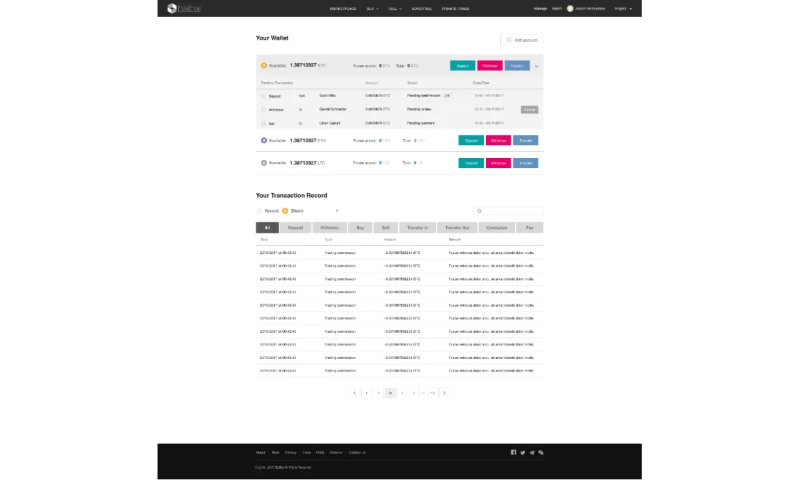The image size is (800, 480).
Task: Select the Transfer In tab
Action: 417,228
